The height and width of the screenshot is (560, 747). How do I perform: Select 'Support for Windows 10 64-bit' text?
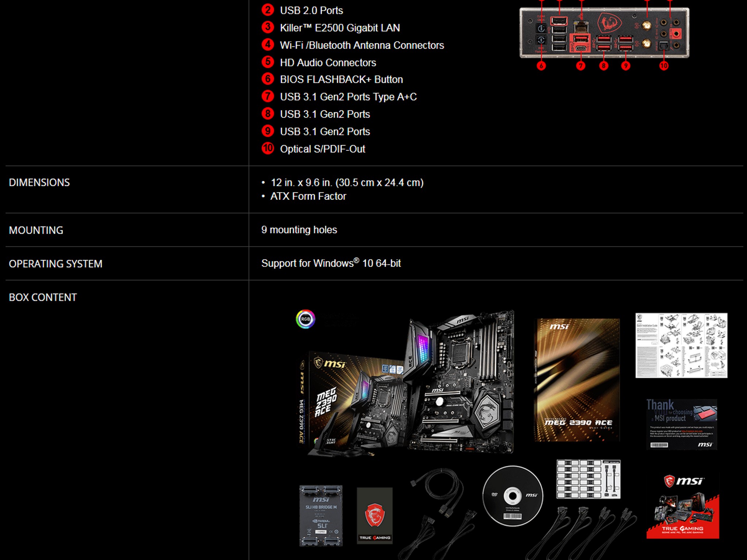coord(331,263)
